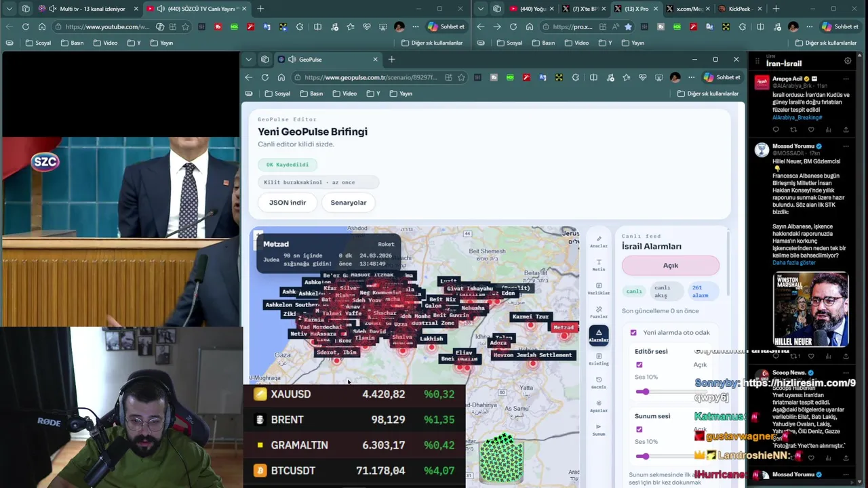Open the profile avatar in GeoPulse browser window

[x=675, y=77]
